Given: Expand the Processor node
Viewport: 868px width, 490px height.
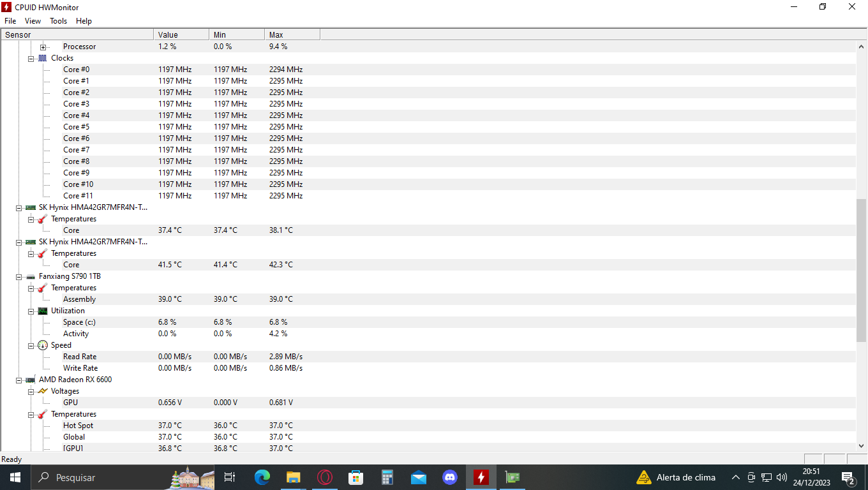Looking at the screenshot, I should [x=43, y=47].
